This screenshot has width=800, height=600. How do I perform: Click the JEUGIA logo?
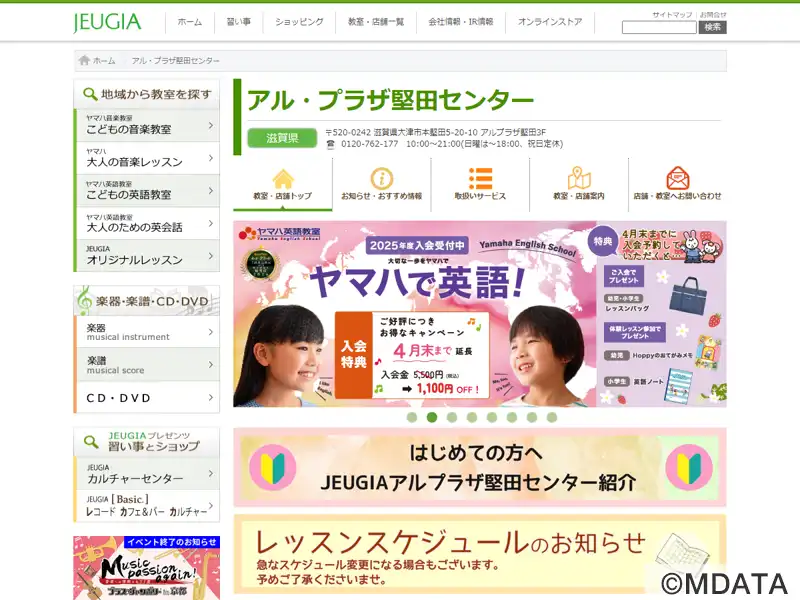[107, 22]
